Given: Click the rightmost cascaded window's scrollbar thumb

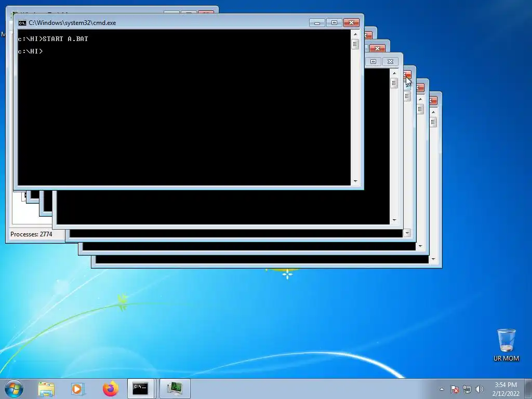Looking at the screenshot, I should [433, 122].
